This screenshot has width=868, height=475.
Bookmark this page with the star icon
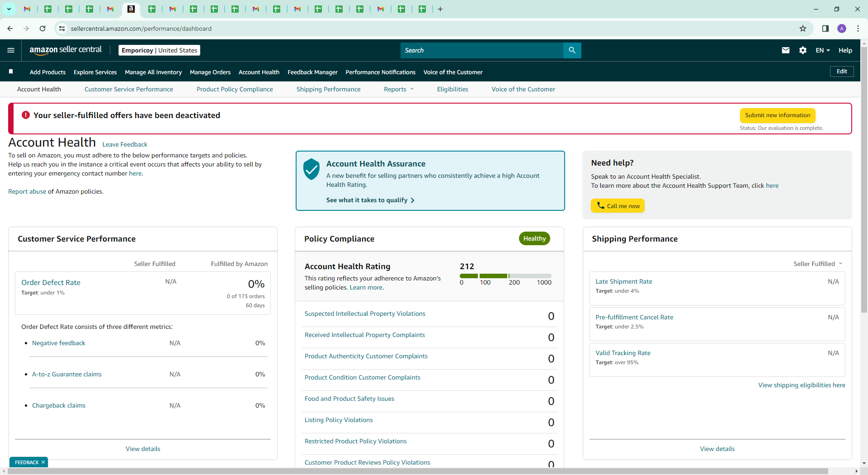803,28
